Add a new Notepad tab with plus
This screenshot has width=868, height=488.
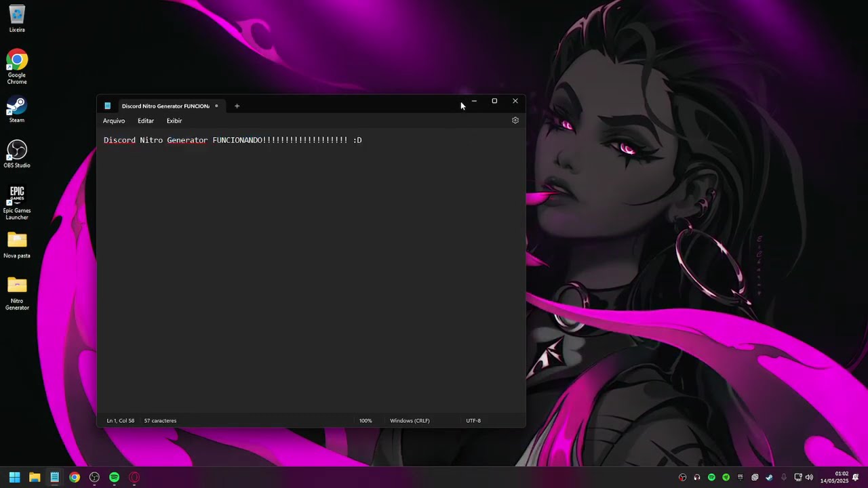point(237,106)
